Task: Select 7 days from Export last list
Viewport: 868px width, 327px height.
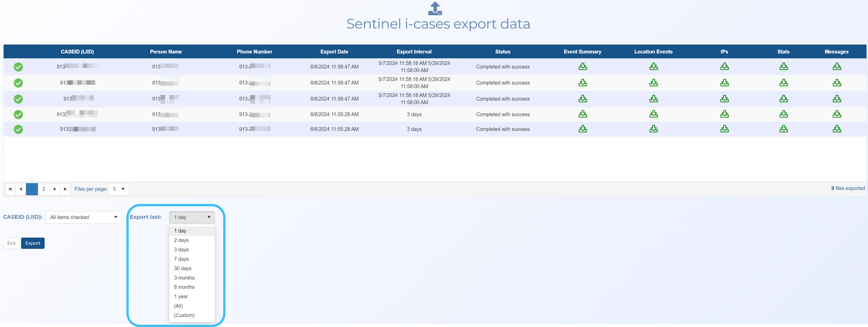Action: (x=181, y=259)
